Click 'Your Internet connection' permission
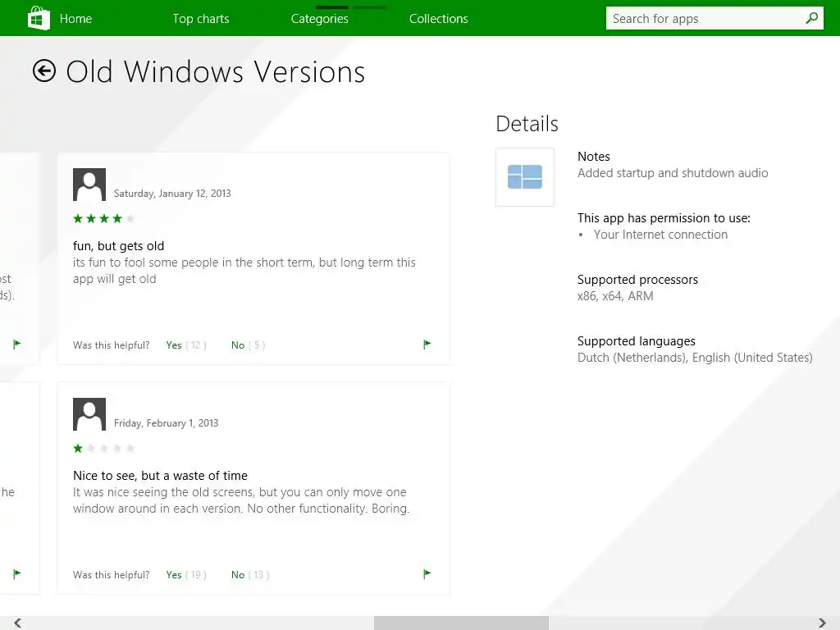 [660, 235]
